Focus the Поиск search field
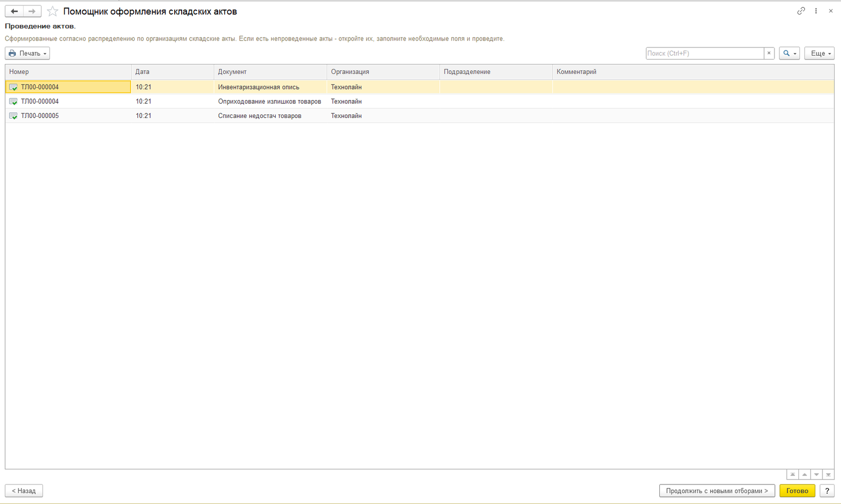 704,53
